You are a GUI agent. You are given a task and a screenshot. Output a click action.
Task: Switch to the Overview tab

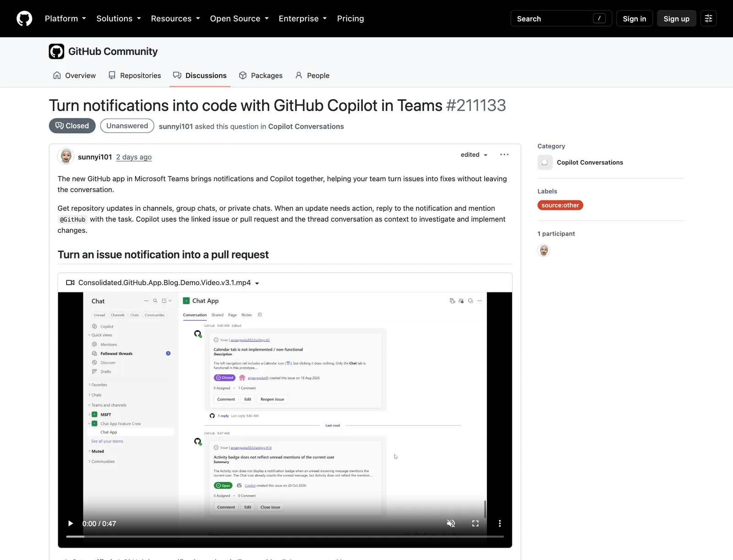click(x=75, y=76)
